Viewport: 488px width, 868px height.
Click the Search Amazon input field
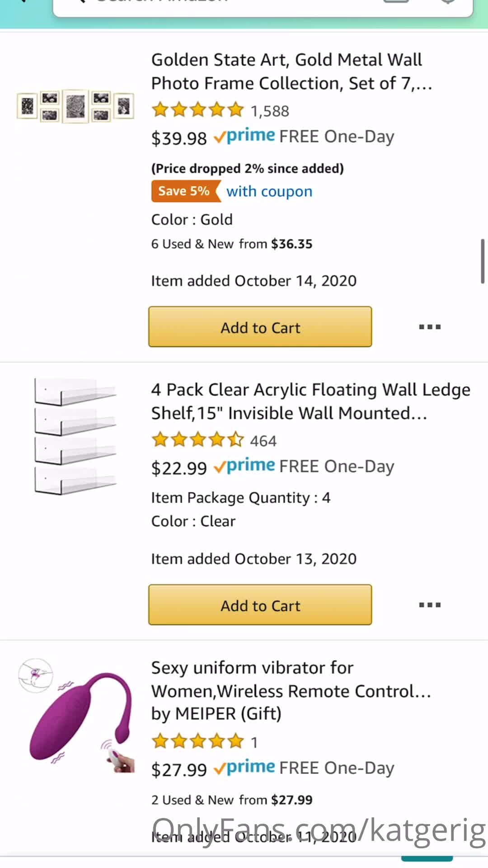pos(262,5)
